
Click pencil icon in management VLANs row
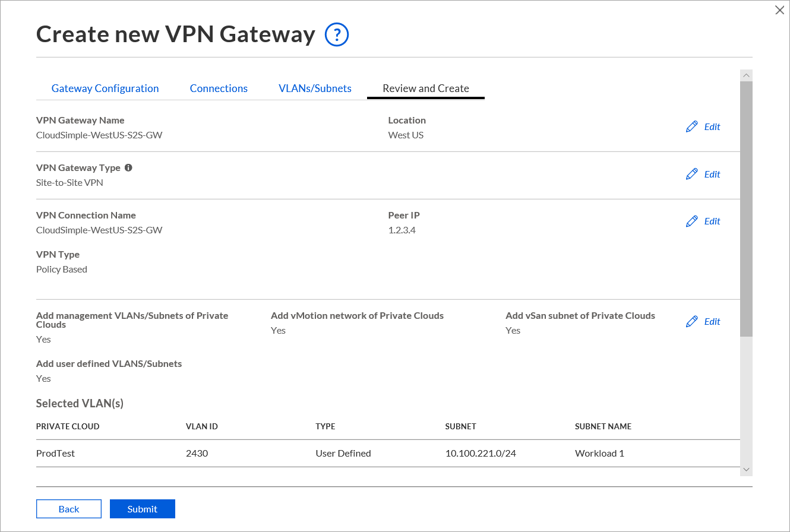691,321
